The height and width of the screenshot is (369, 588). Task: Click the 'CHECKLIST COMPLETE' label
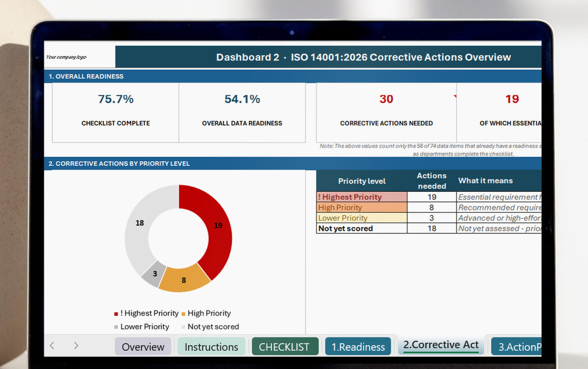tap(116, 123)
